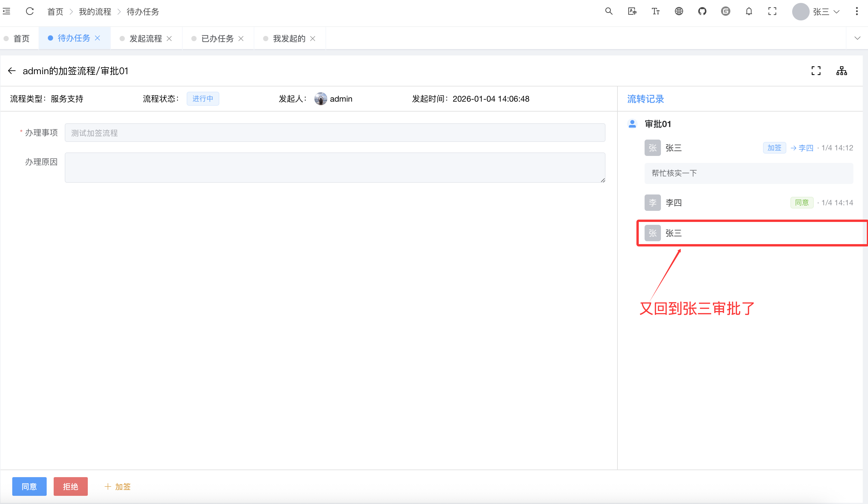Click the flow diagram icon in header
The height and width of the screenshot is (504, 868).
click(841, 71)
